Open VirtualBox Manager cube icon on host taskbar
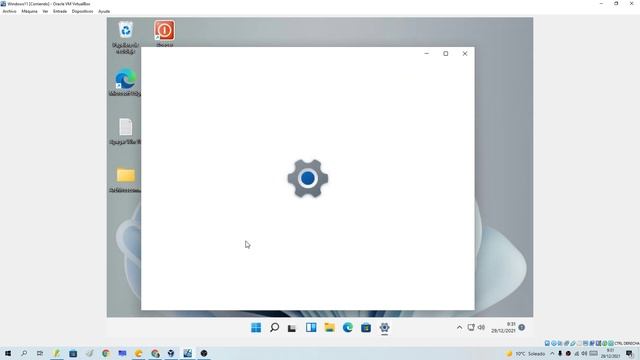 171,353
